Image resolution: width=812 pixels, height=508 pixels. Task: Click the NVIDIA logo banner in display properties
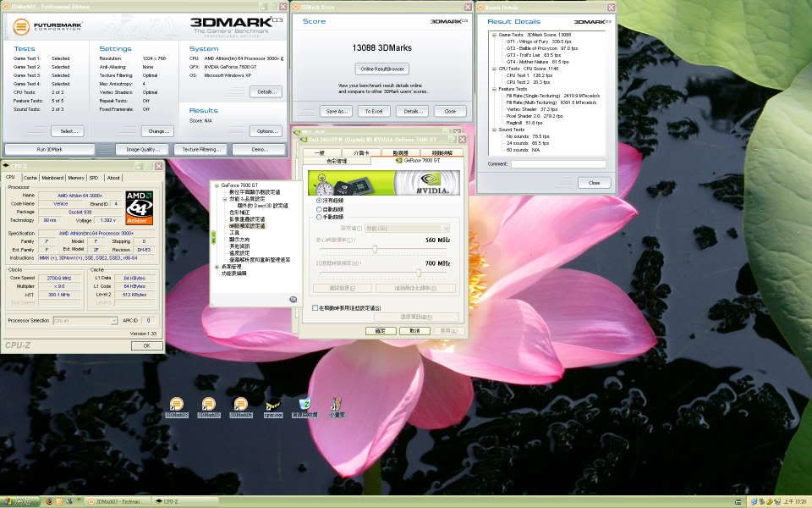pos(385,183)
